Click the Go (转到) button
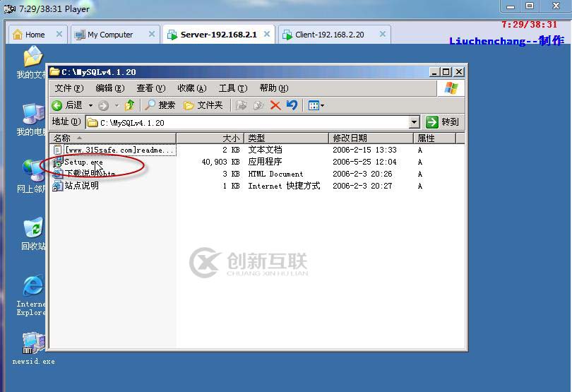Screen dimensions: 572x392 [x=443, y=122]
